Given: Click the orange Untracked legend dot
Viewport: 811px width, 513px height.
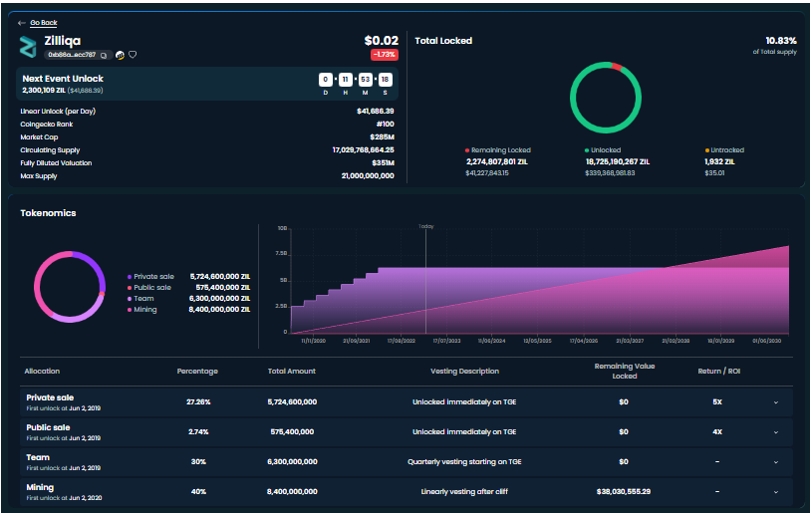Looking at the screenshot, I should [x=707, y=150].
